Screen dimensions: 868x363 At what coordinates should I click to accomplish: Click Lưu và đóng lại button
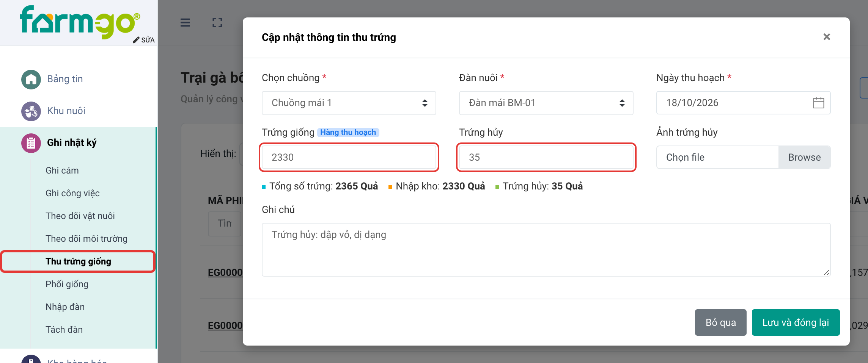(x=796, y=322)
